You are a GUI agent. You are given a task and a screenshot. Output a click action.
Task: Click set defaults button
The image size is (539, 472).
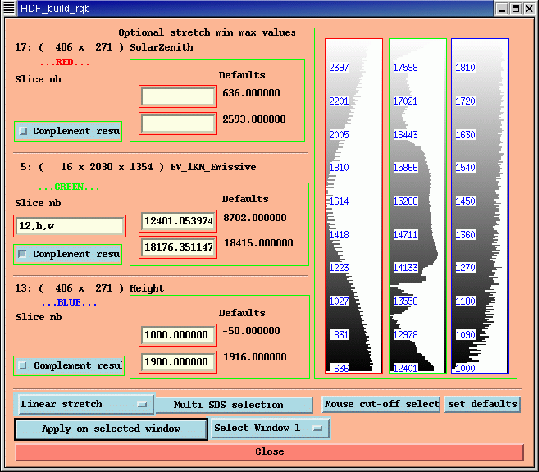[482, 404]
